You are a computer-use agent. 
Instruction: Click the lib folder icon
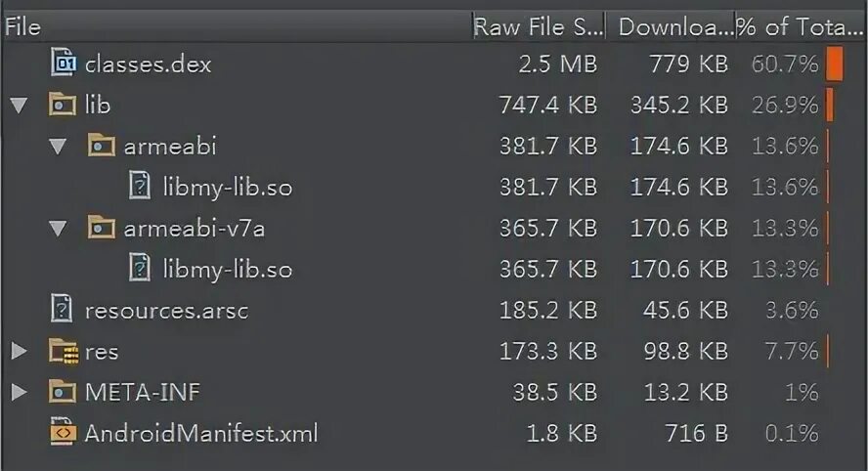pyautogui.click(x=63, y=105)
